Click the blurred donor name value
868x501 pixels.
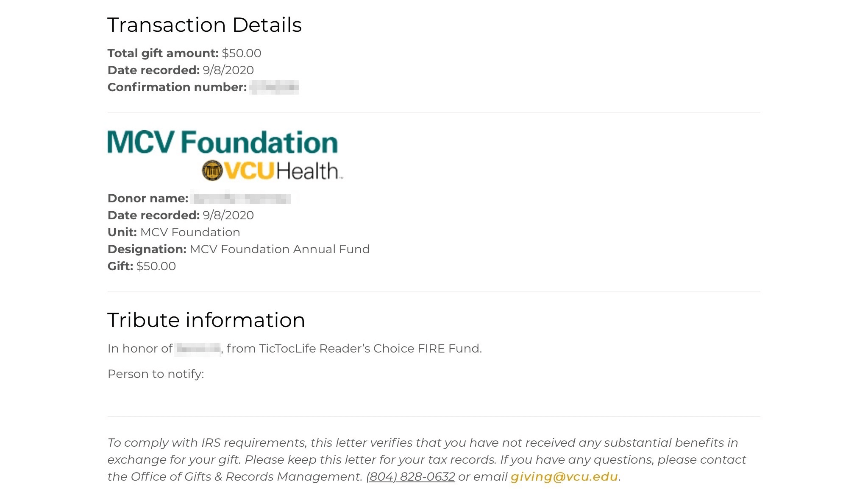[242, 198]
